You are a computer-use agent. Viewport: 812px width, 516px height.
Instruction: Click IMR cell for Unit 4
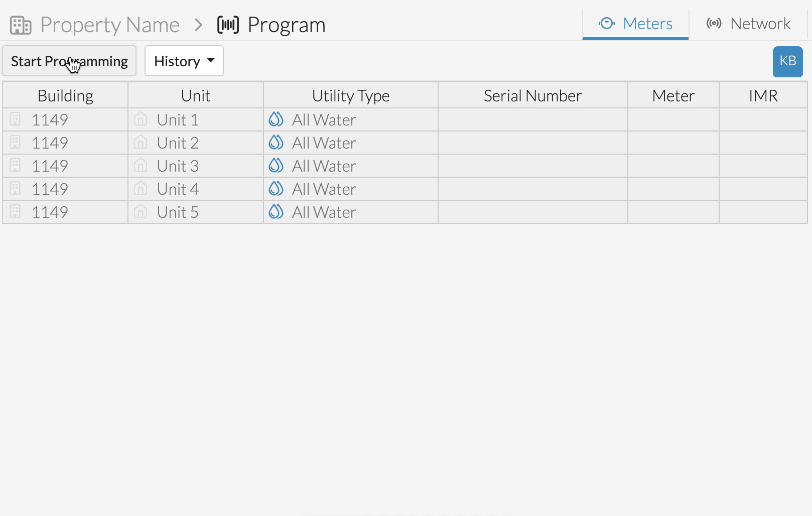pos(763,189)
